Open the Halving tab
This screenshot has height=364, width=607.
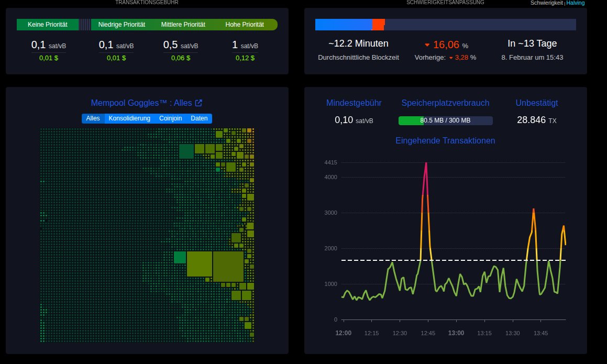(575, 3)
